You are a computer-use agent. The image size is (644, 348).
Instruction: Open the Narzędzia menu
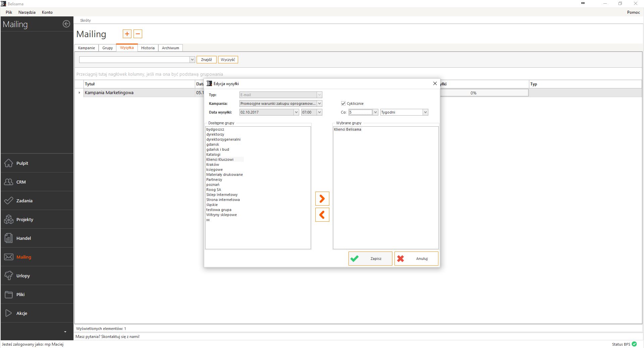pos(27,12)
